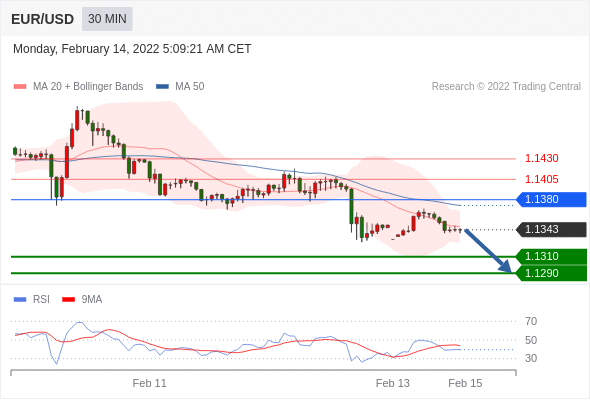The image size is (590, 400).
Task: Click the Research © 2022 Trading Central credit
Action: pos(506,87)
